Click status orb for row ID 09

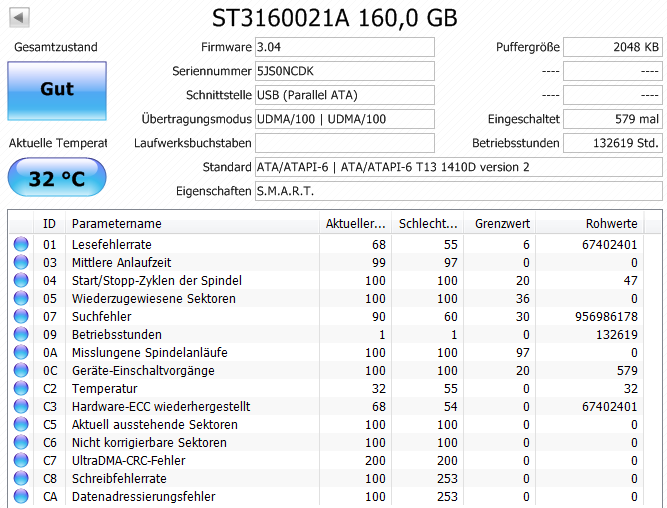(x=21, y=334)
